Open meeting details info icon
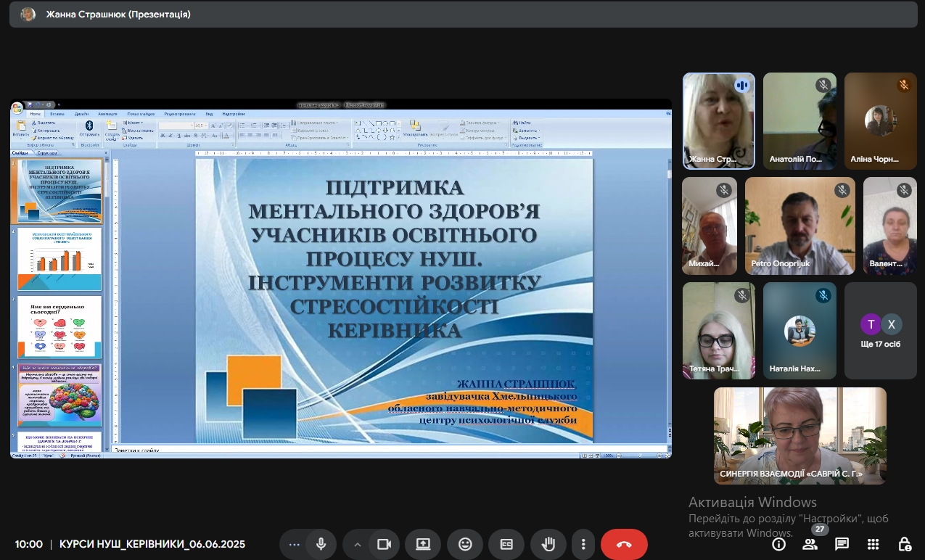The image size is (925, 560). 778,544
